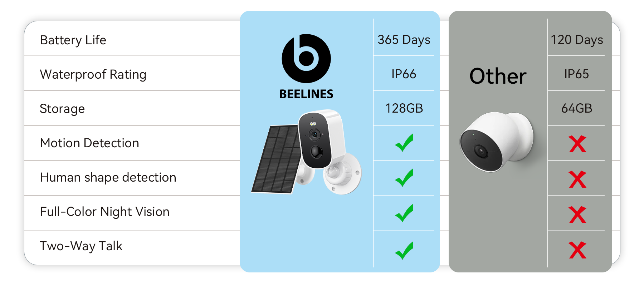Click the Beelines circular logo
This screenshot has width=644, height=286.
(x=306, y=59)
